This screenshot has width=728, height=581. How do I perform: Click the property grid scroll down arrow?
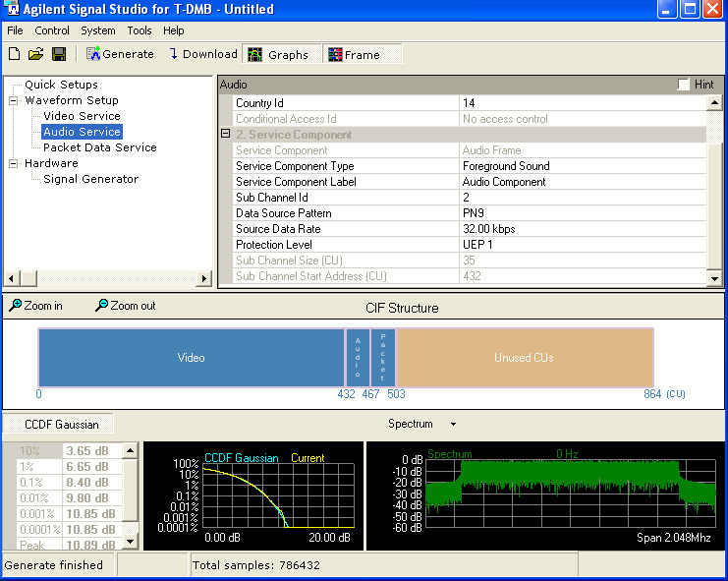coord(714,278)
